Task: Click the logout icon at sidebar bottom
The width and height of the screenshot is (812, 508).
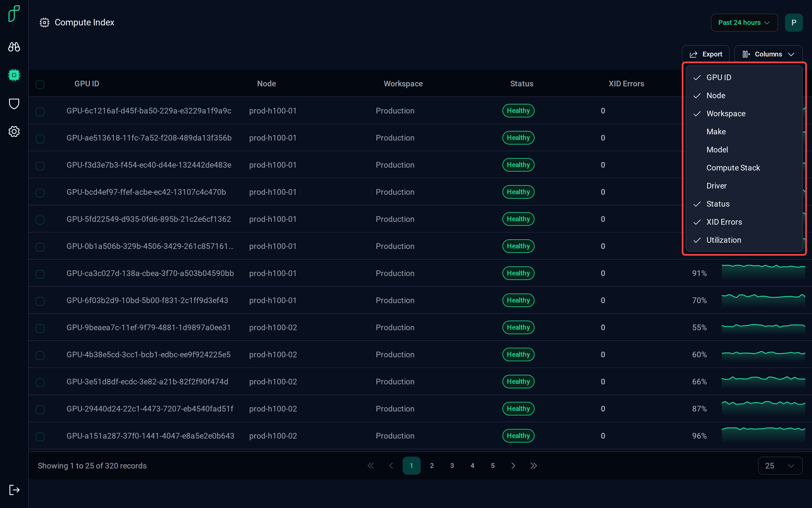Action: click(14, 490)
